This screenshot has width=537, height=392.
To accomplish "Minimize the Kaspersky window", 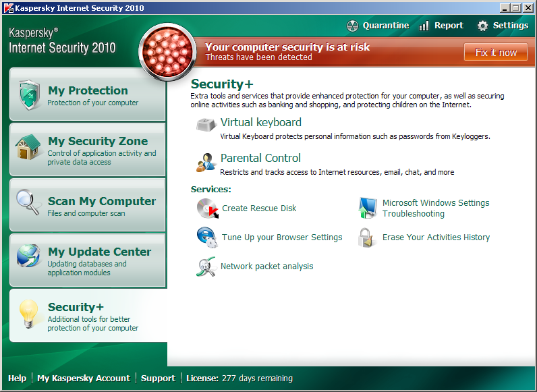I will (x=505, y=8).
